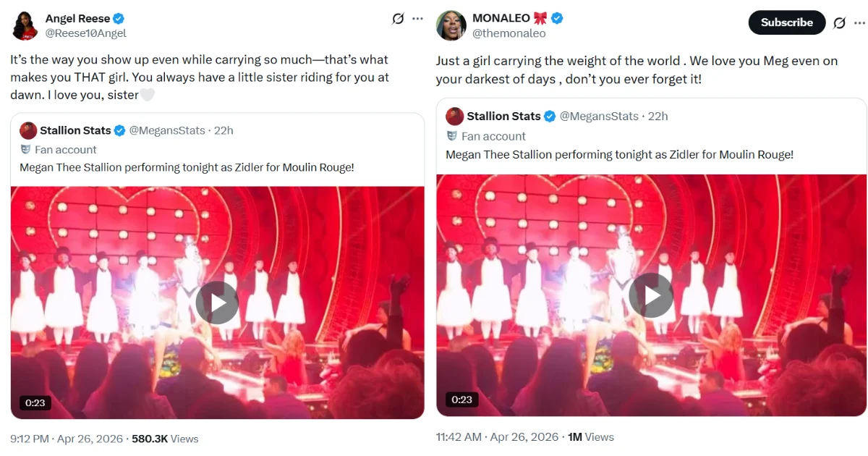This screenshot has height=456, width=868.
Task: Click the Fan account mask icon in the left quote
Action: (26, 150)
